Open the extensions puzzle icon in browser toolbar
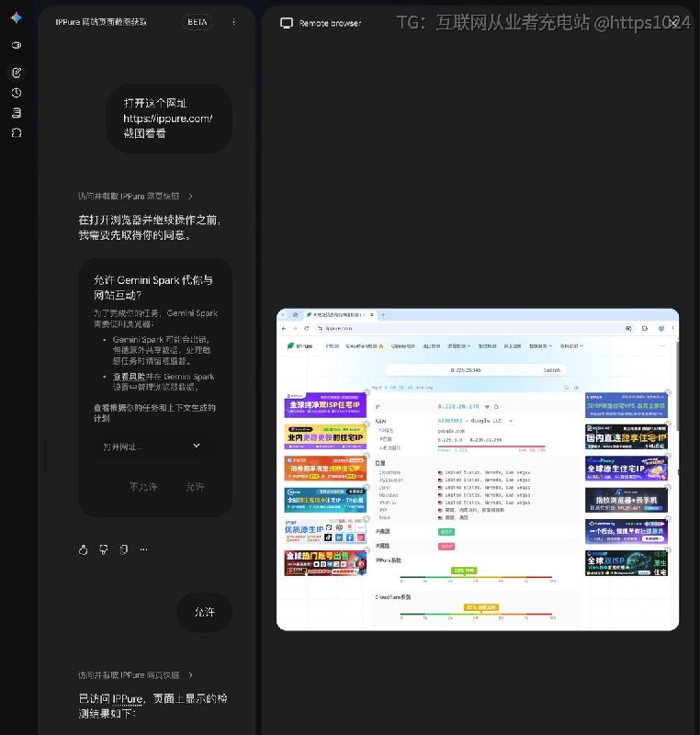The image size is (700, 735). (645, 329)
